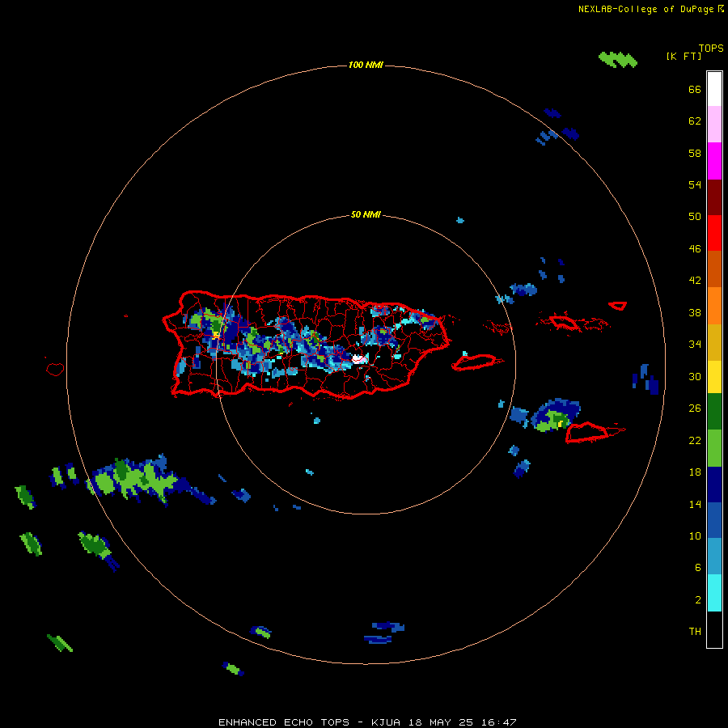The width and height of the screenshot is (728, 728).
Task: Click the green echo in the top right corner
Action: pyautogui.click(x=618, y=59)
